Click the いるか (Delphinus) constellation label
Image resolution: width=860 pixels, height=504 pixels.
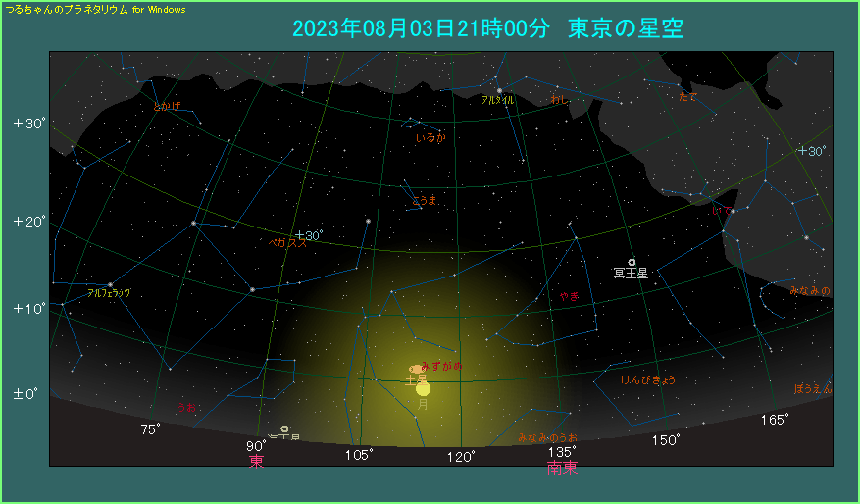(x=430, y=138)
